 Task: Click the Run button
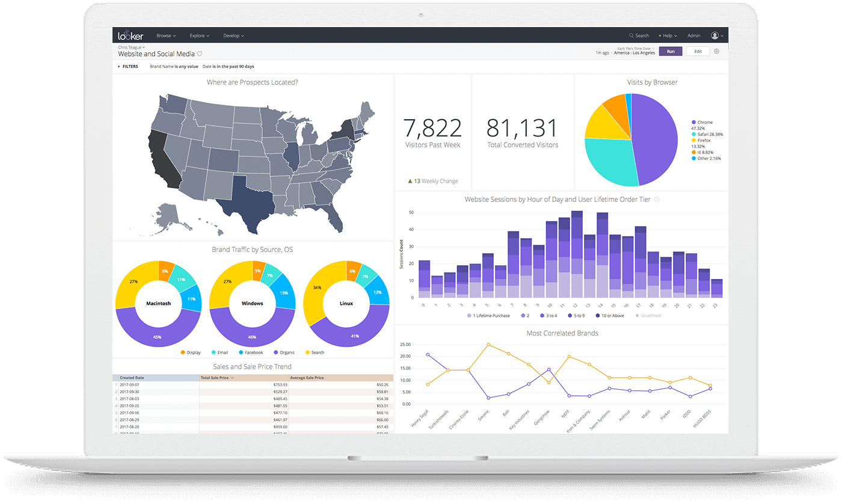[670, 52]
